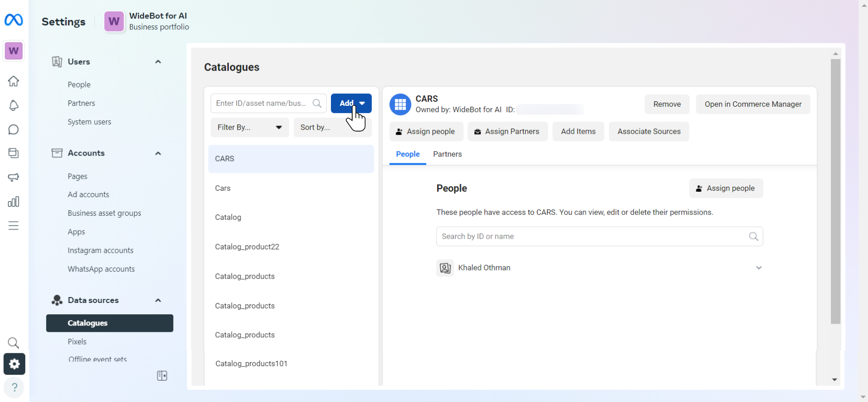The height and width of the screenshot is (402, 868).
Task: Open WhatsApp accounts settings
Action: [101, 269]
